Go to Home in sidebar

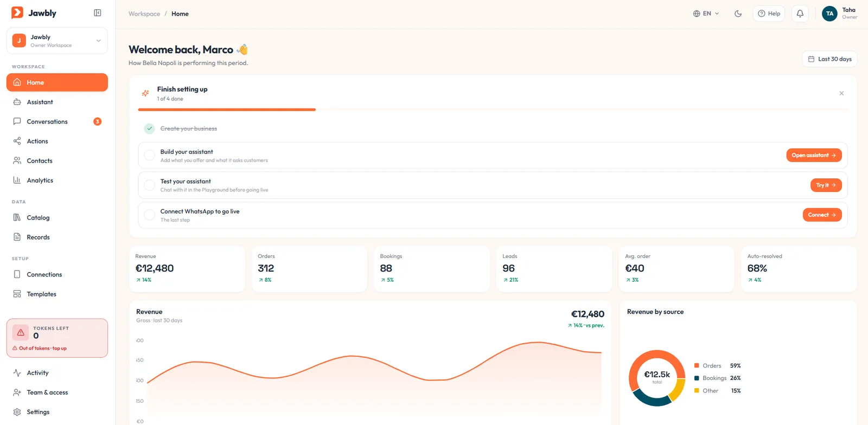57,82
